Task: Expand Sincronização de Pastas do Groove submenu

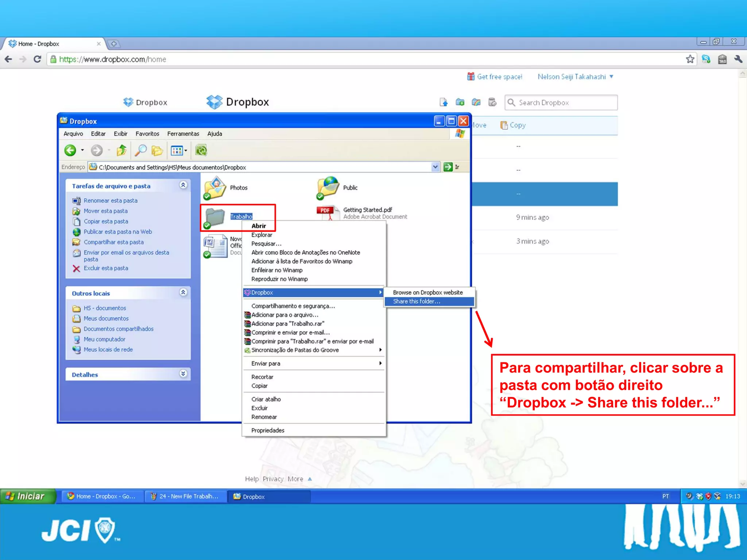Action: point(314,350)
